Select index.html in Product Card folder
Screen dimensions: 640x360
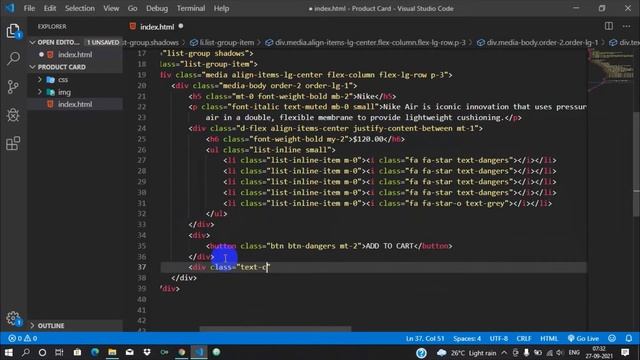pos(75,104)
